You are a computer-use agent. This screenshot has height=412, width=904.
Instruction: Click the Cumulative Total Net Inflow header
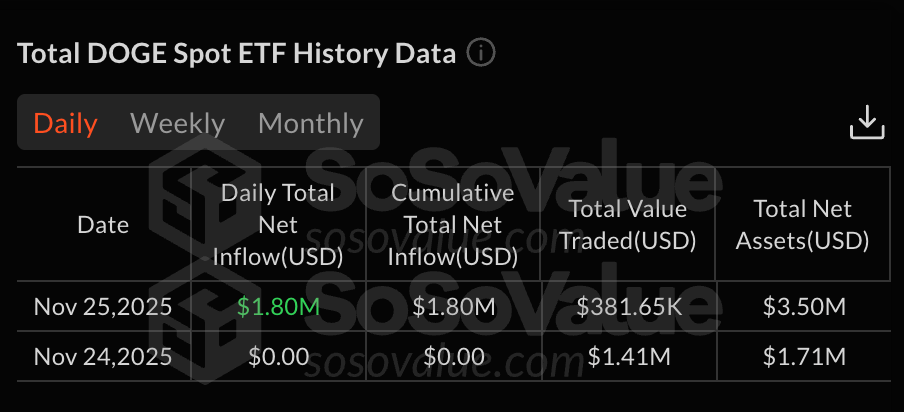point(453,225)
